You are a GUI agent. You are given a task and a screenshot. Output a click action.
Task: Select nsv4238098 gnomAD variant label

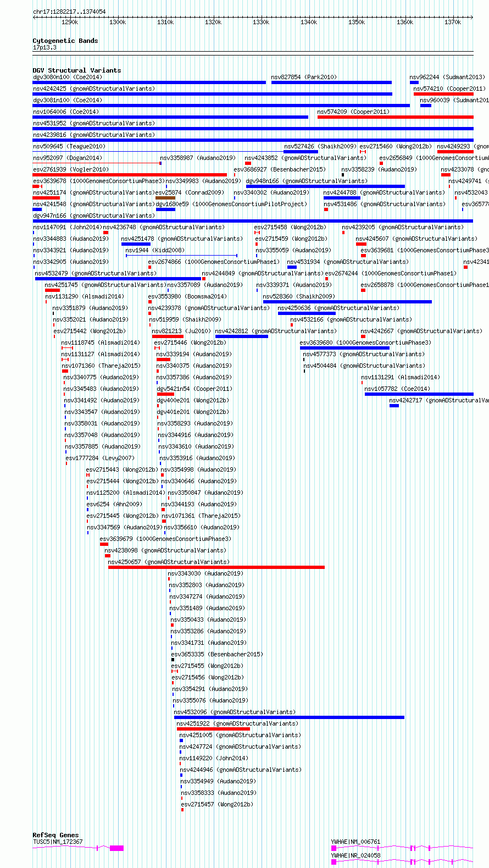click(165, 550)
